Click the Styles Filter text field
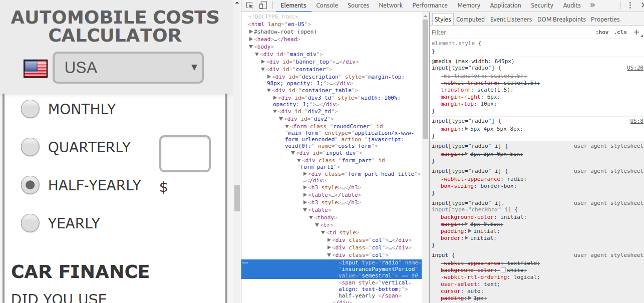This screenshot has width=644, height=303. coord(511,32)
